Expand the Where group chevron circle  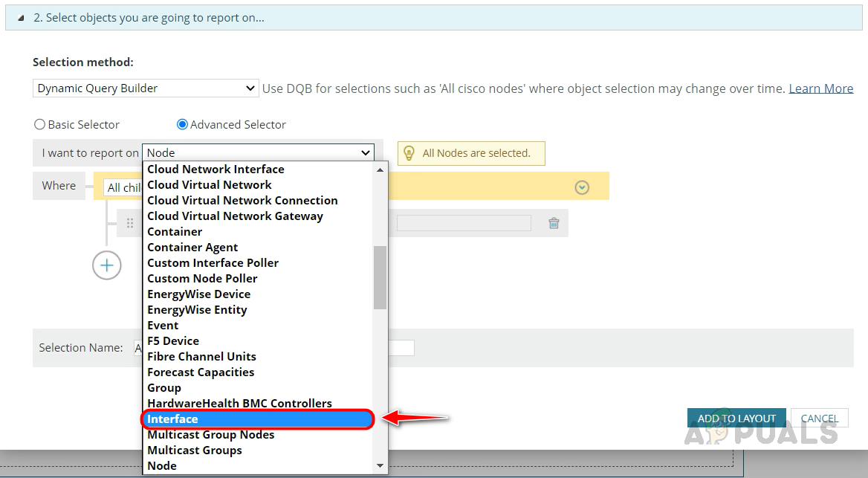582,187
